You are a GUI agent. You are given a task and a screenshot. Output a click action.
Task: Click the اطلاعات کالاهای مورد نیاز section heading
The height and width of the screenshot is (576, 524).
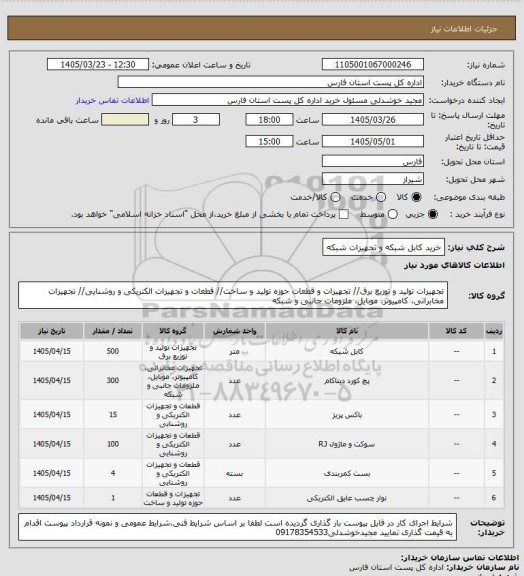(455, 265)
